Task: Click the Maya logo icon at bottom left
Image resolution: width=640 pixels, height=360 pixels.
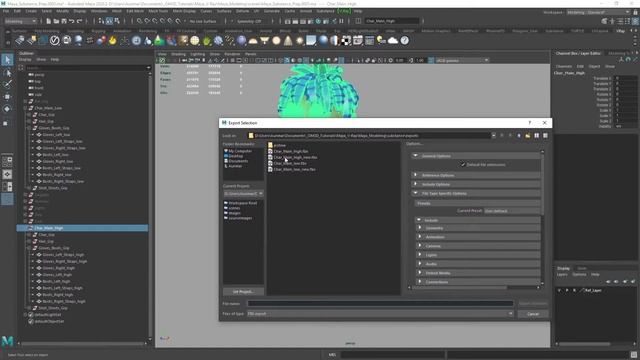Action: point(7,341)
